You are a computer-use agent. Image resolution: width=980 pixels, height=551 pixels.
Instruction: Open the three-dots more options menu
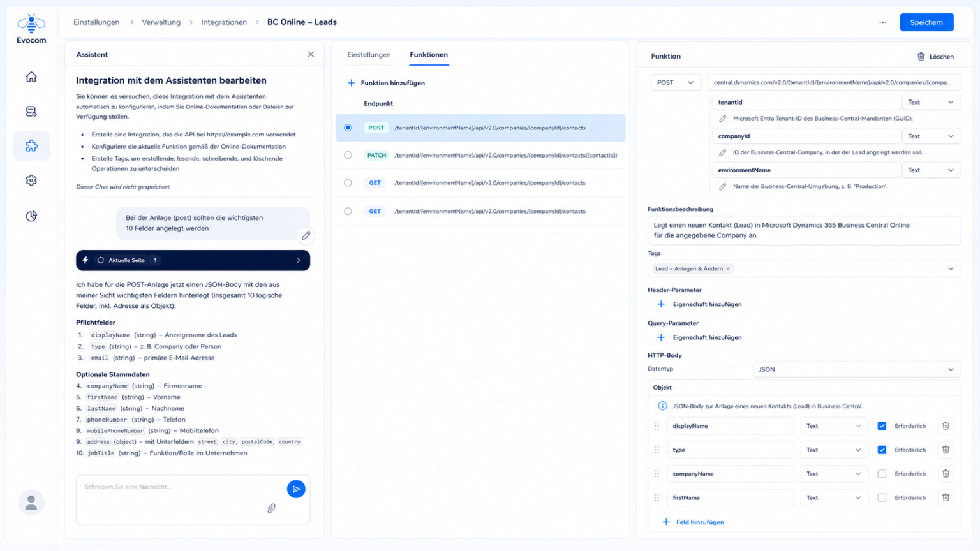[883, 22]
